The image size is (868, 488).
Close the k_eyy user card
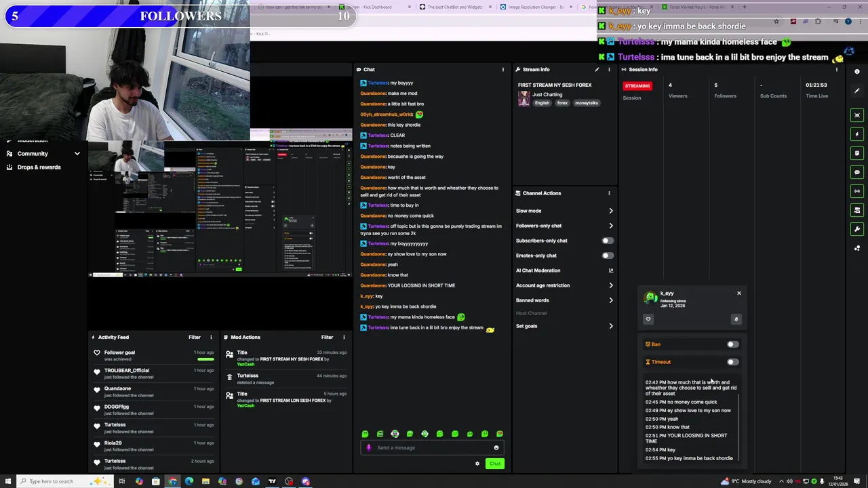coord(739,293)
